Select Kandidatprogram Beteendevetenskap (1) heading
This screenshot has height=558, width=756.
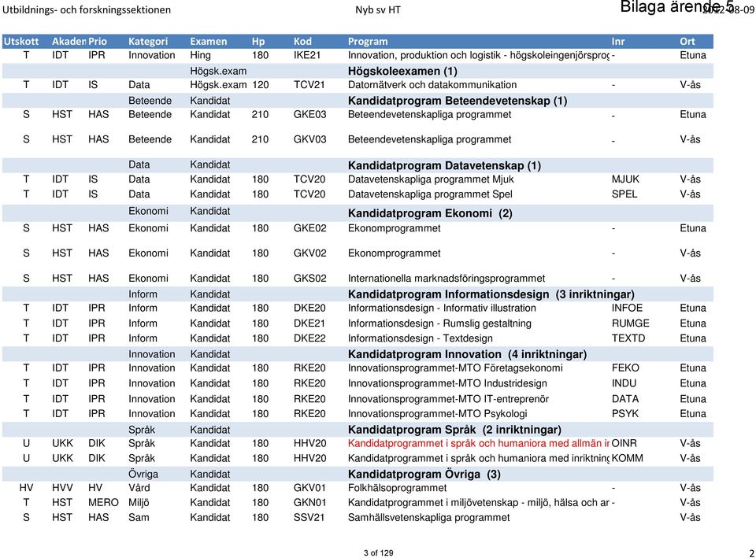point(458,101)
